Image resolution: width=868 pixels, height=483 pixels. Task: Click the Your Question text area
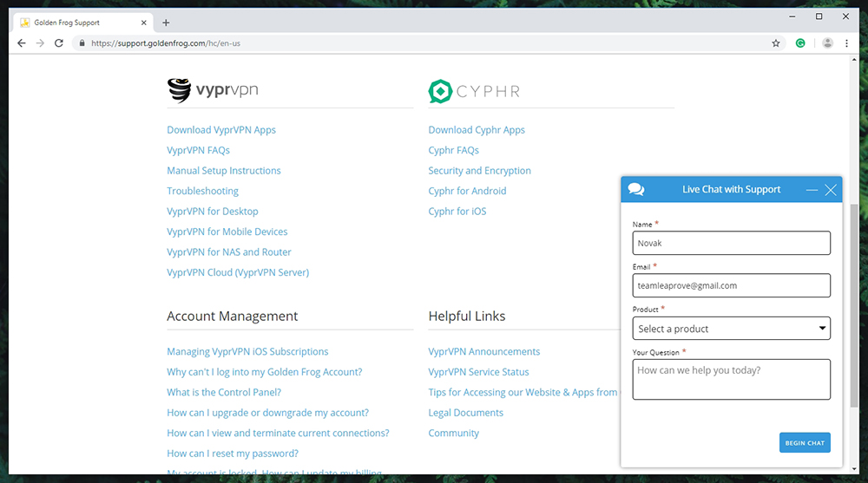tap(731, 380)
